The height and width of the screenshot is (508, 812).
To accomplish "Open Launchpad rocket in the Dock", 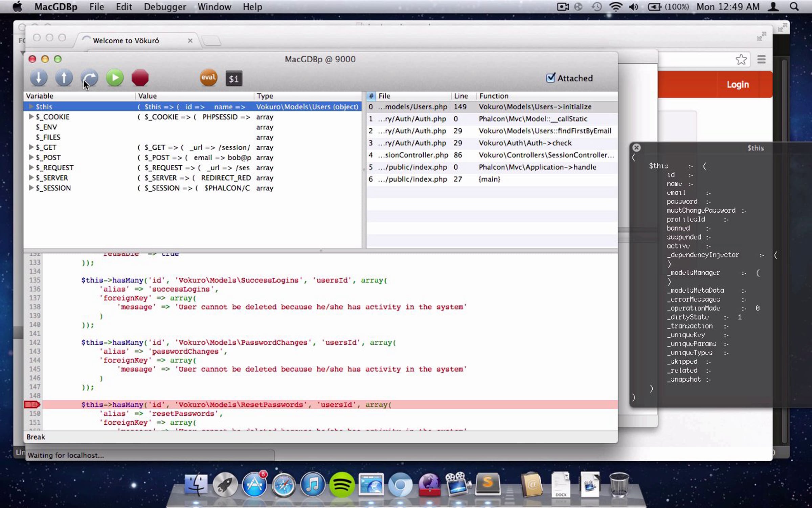I will pyautogui.click(x=225, y=485).
